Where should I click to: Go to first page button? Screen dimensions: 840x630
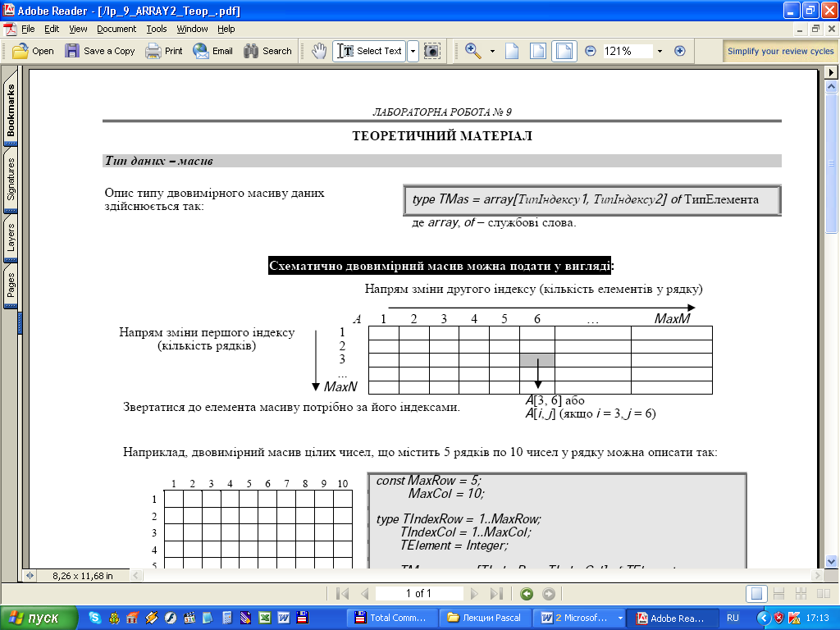[342, 594]
